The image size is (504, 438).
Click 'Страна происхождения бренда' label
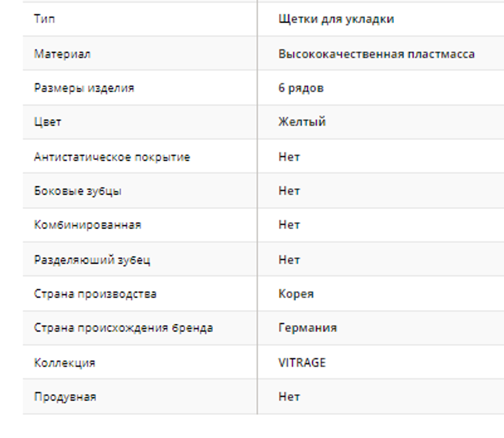tap(123, 328)
